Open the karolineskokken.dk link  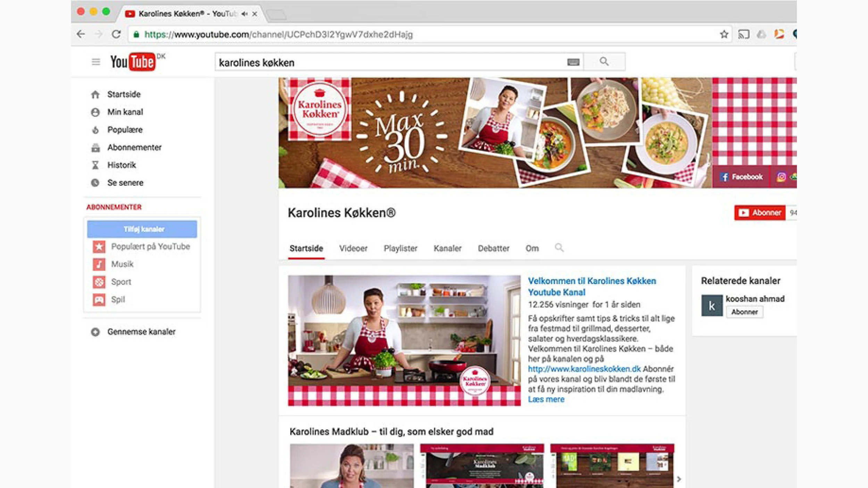584,369
